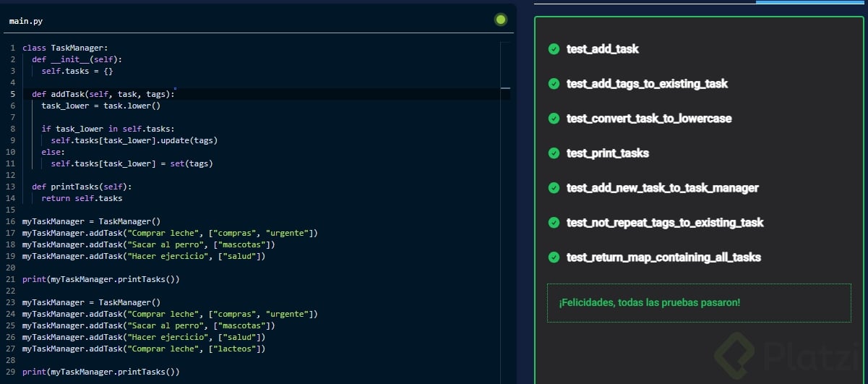
Task: Open the test_add_task result entry
Action: [602, 49]
